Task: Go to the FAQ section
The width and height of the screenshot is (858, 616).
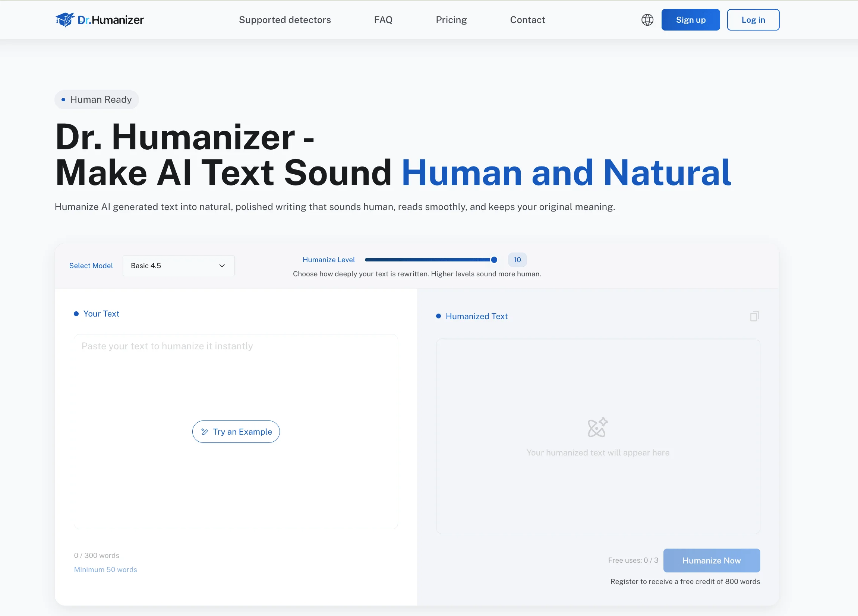Action: tap(383, 20)
